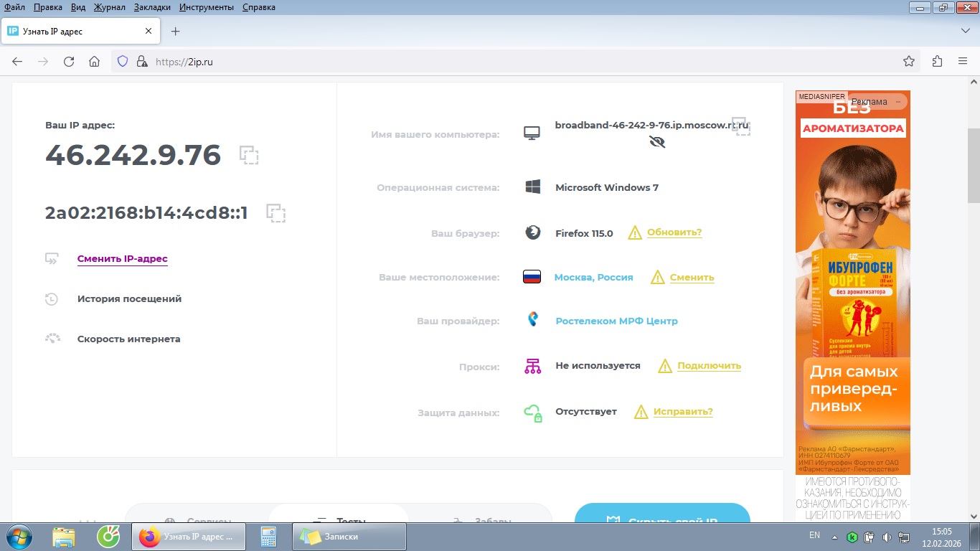Show hidden system tray icons
This screenshot has height=551, width=980.
pyautogui.click(x=834, y=537)
